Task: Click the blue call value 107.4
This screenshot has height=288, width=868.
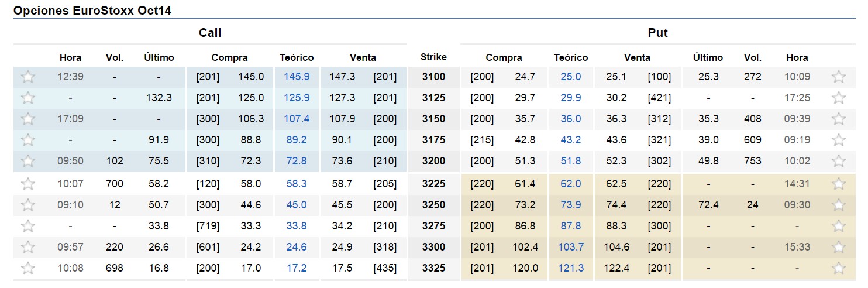Action: 297,119
